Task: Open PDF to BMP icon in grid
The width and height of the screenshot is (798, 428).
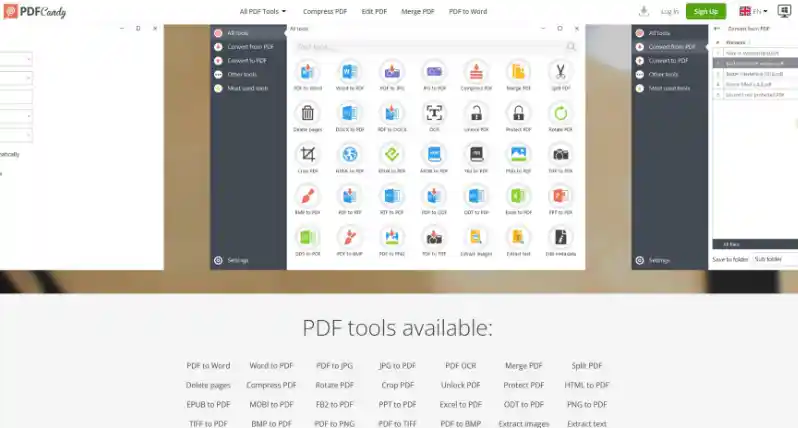Action: (x=350, y=237)
